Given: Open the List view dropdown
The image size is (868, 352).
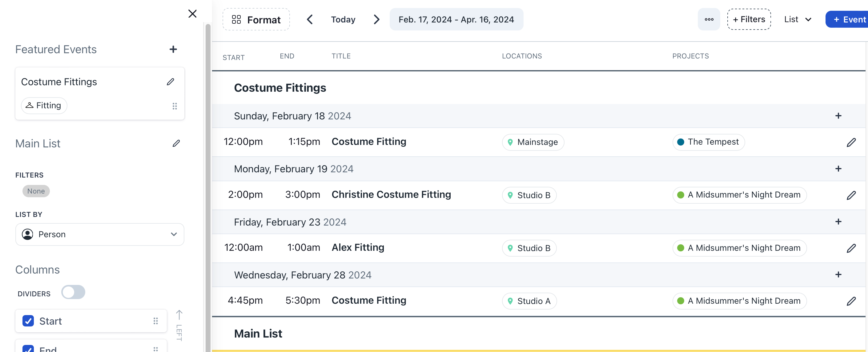Looking at the screenshot, I should click(797, 19).
